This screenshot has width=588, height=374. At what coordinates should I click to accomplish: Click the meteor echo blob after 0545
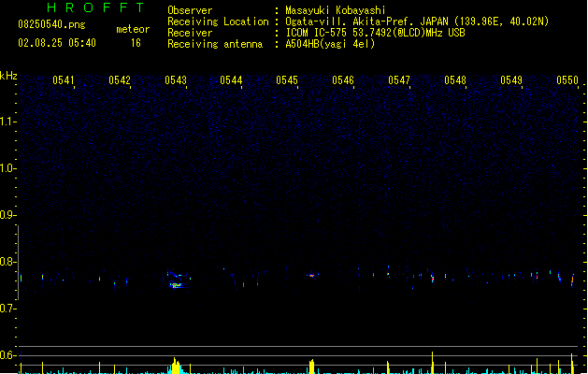pyautogui.click(x=311, y=276)
